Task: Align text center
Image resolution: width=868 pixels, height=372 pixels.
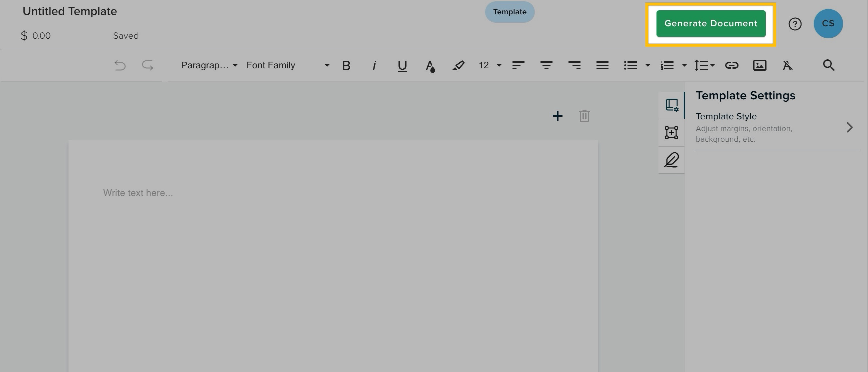Action: coord(546,65)
